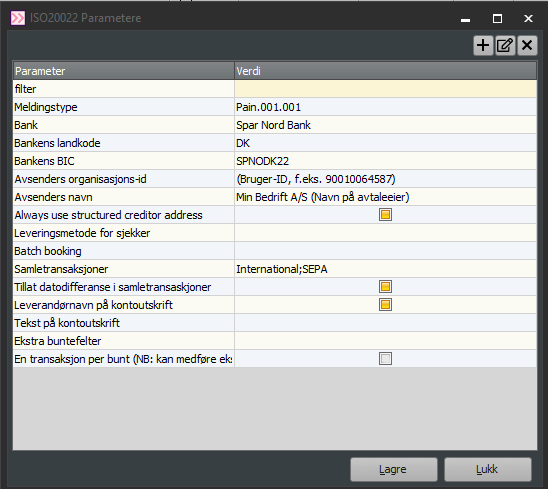The width and height of the screenshot is (548, 489).
Task: Click the yellow filter value field
Action: [x=385, y=89]
